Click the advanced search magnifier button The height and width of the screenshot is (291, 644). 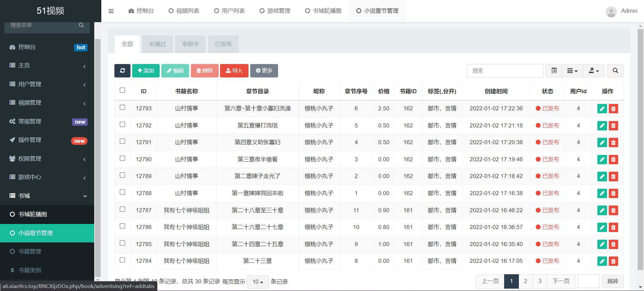tap(615, 71)
